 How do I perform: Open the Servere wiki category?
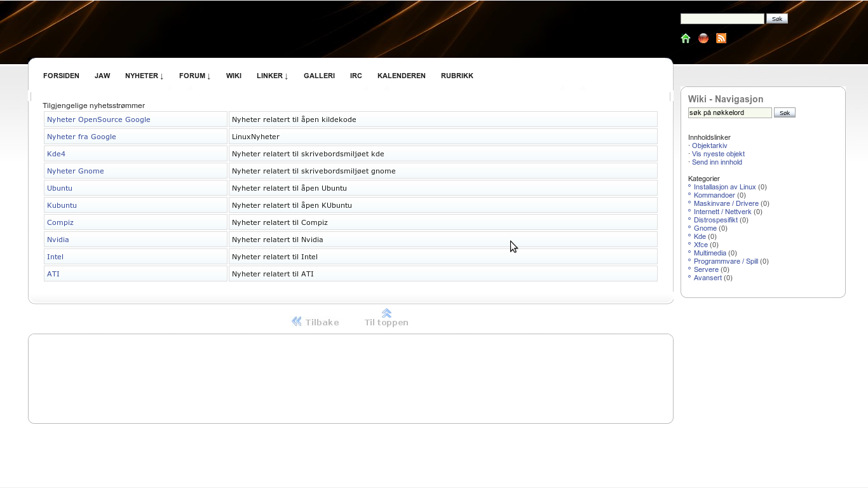pos(707,269)
